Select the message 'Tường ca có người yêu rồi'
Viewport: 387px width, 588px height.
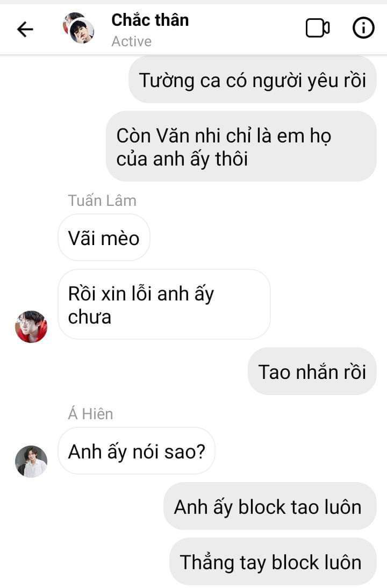coord(253,80)
